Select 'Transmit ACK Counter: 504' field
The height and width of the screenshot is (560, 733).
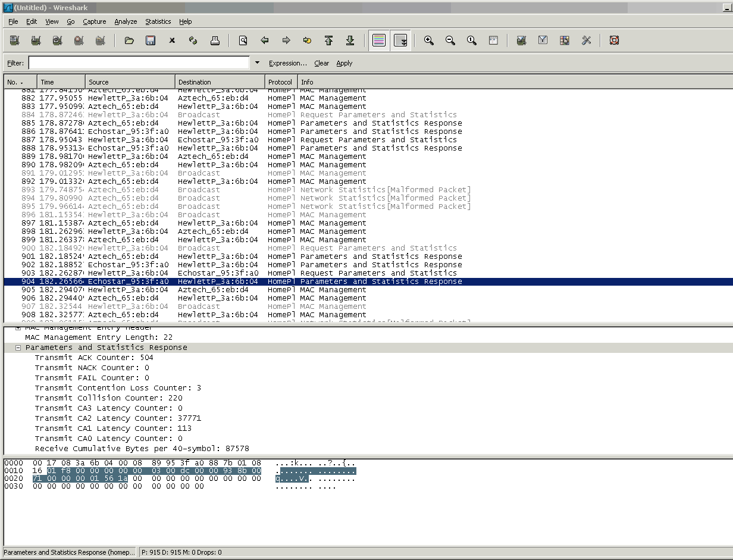click(x=94, y=358)
